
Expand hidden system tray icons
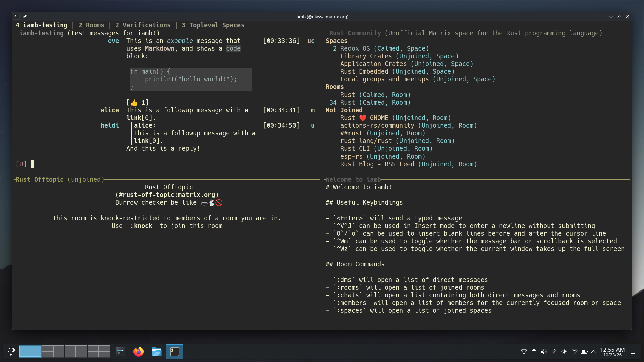594,352
